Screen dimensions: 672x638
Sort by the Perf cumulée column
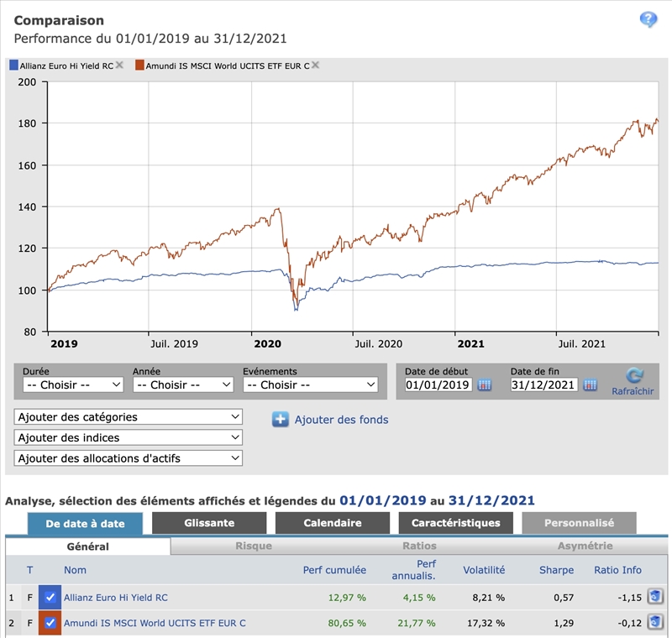[x=334, y=570]
